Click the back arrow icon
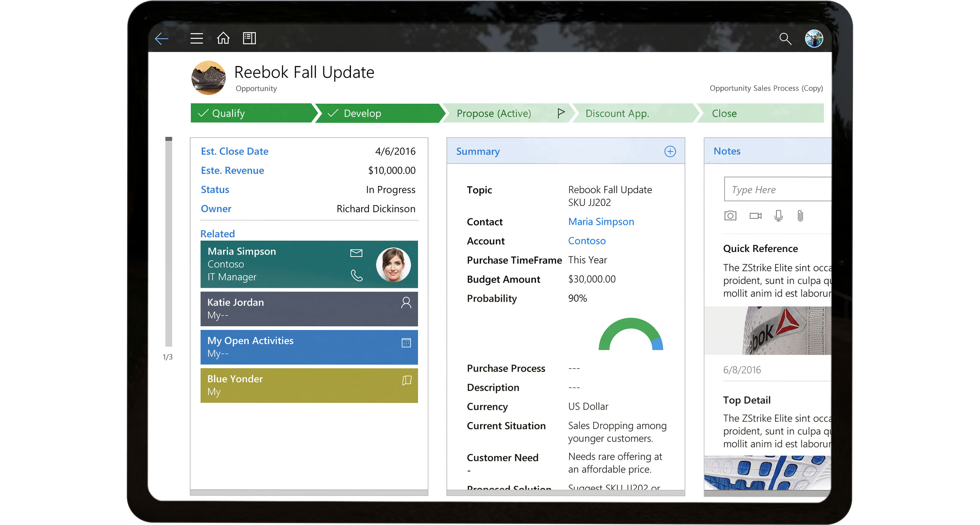Screen dimensions: 980x525 click(x=162, y=38)
